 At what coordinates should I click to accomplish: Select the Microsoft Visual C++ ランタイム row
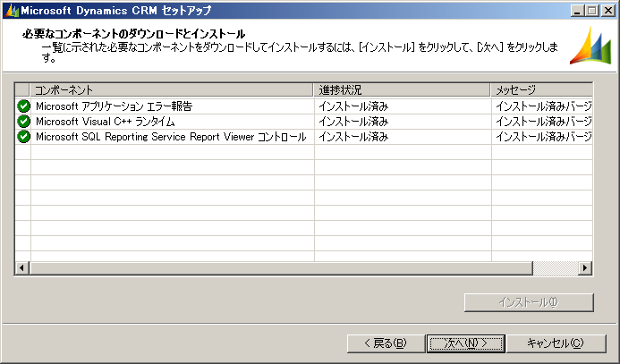[x=303, y=121]
